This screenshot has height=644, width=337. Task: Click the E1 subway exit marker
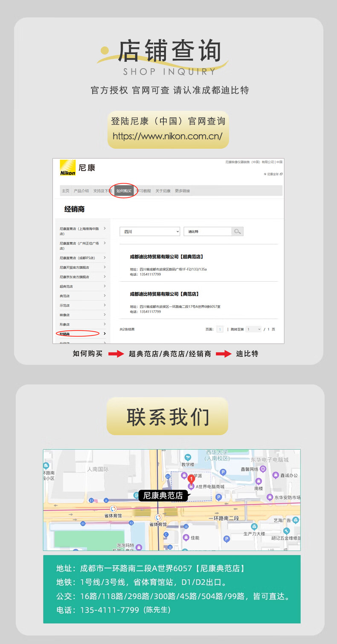click(91, 500)
